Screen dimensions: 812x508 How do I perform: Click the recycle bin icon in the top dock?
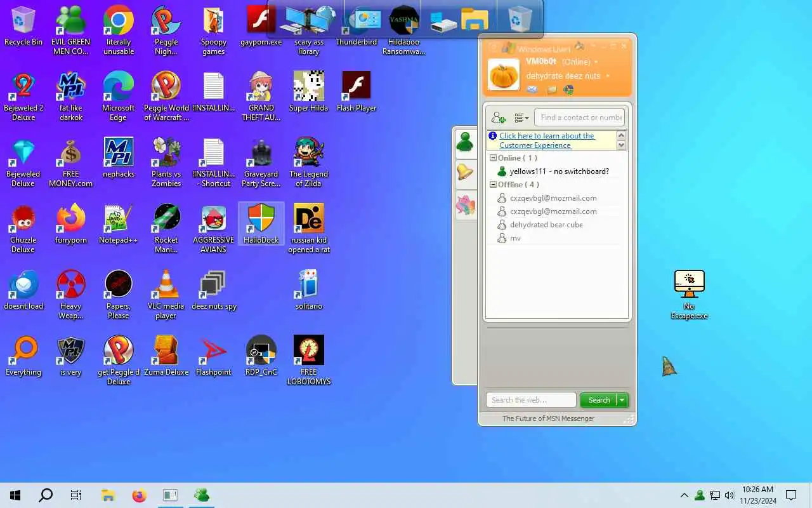click(520, 20)
